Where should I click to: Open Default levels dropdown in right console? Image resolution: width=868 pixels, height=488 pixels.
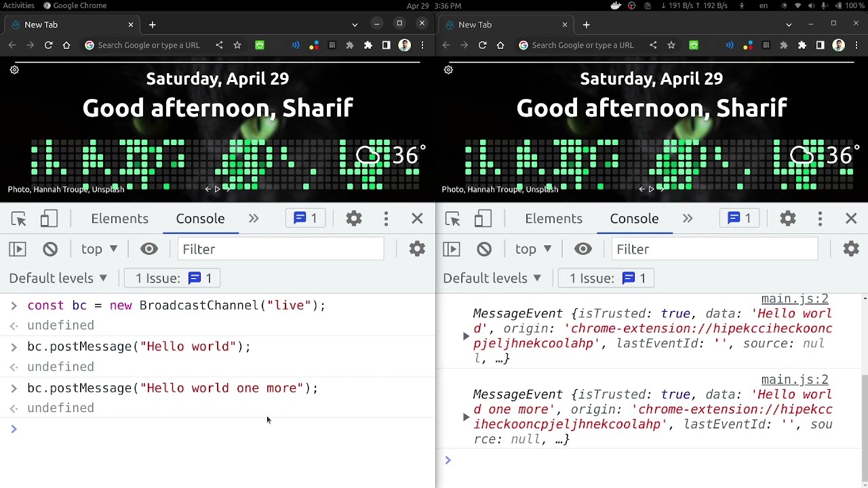[x=492, y=279]
